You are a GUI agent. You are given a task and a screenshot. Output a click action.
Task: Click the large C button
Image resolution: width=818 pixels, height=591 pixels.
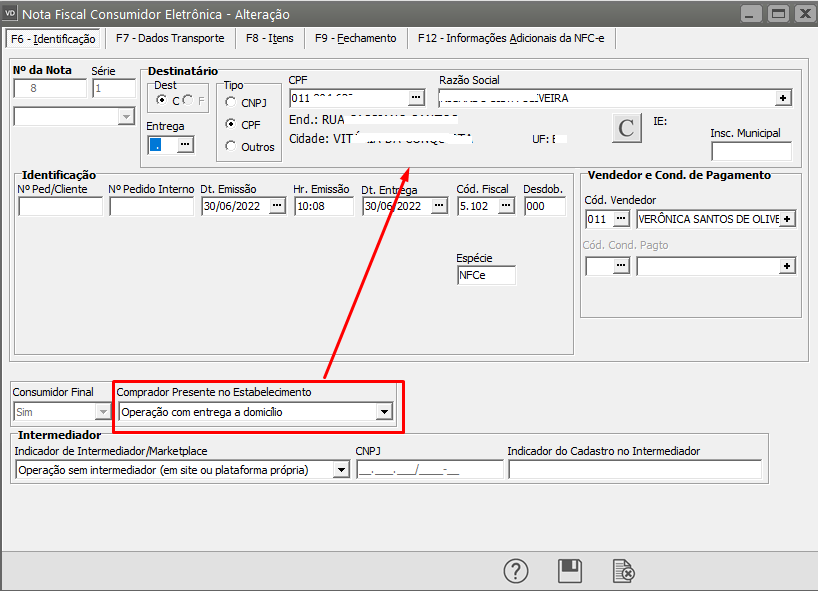pos(627,128)
